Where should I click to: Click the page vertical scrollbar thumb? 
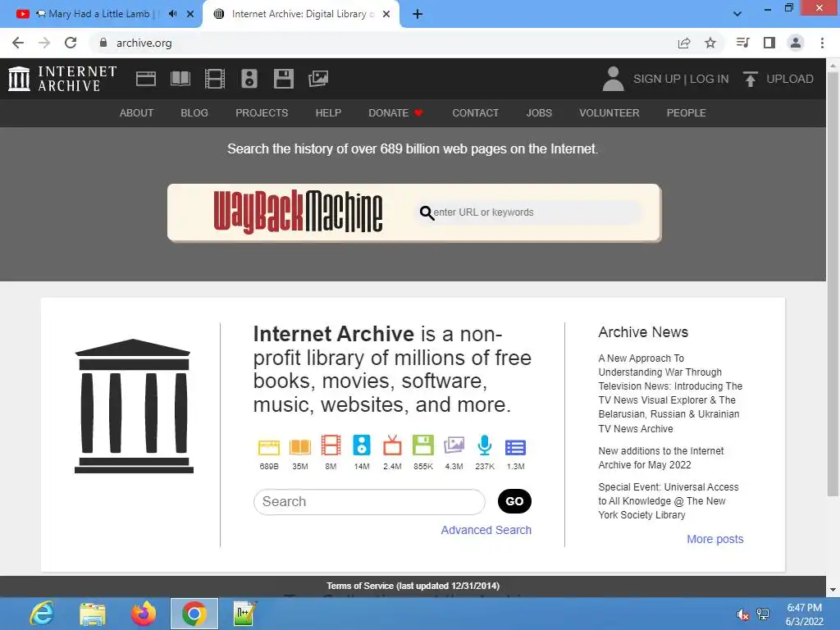[x=833, y=284]
